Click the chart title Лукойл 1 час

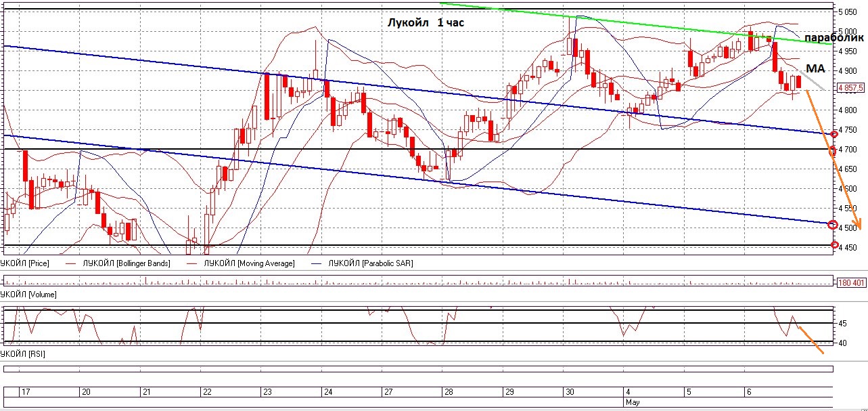click(x=426, y=22)
